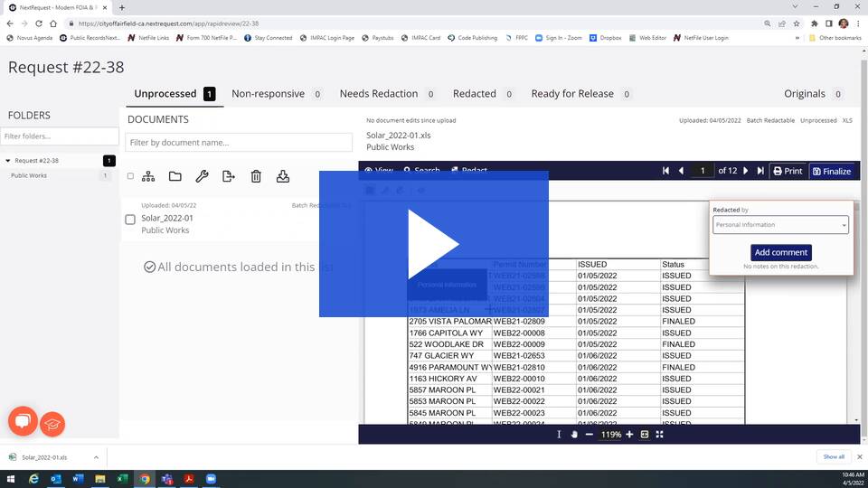Viewport: 868px width, 488px height.
Task: Bookmark this page with the star
Action: pos(797,23)
